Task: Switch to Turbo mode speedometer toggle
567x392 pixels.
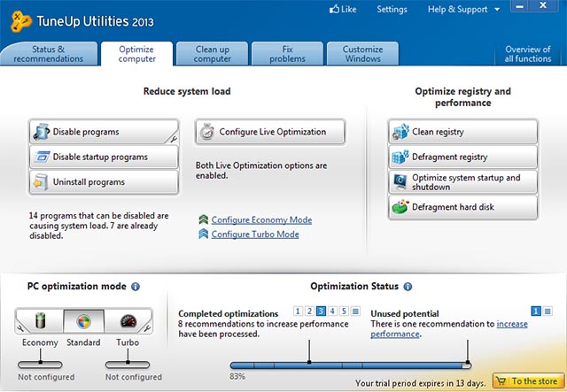Action: 128,321
